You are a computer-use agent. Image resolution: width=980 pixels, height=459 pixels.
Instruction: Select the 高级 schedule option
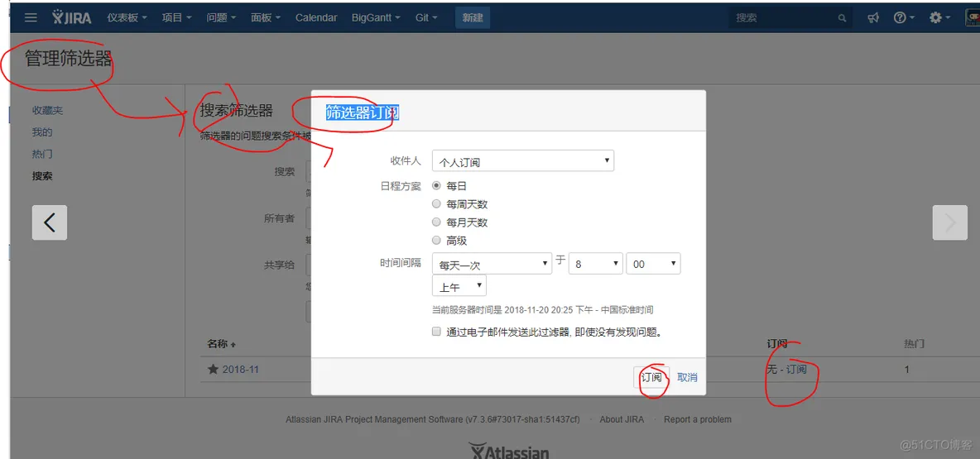(x=437, y=240)
